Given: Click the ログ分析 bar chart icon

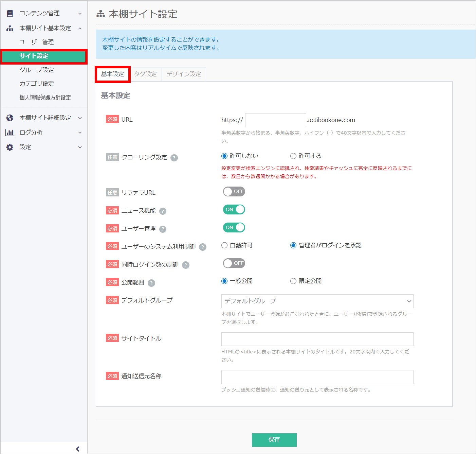Looking at the screenshot, I should point(10,132).
